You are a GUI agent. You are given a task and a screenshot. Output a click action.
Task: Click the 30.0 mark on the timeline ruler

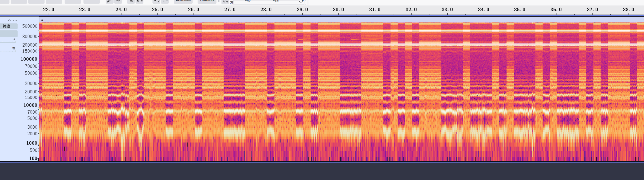coord(339,10)
